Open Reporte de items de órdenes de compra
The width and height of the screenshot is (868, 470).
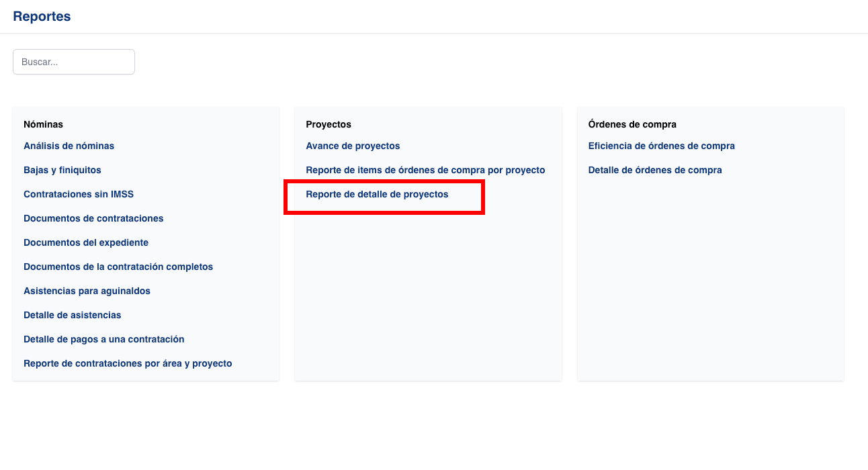(425, 170)
